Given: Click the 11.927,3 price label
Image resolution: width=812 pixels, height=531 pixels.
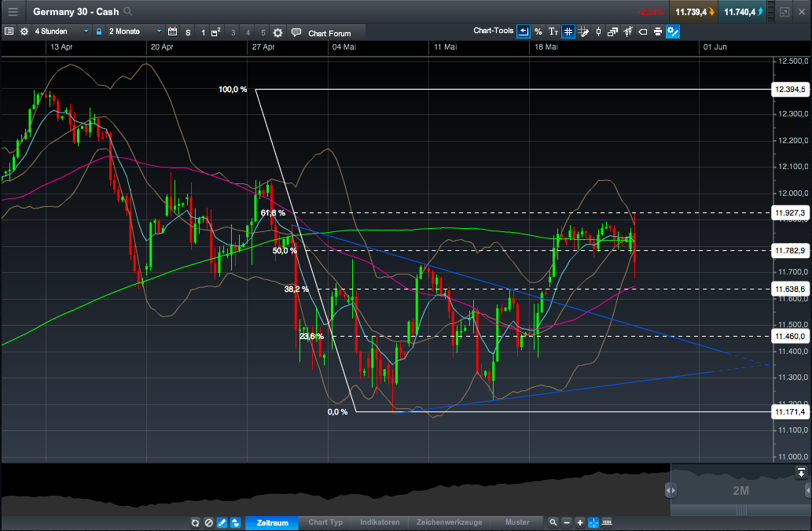Looking at the screenshot, I should (790, 213).
